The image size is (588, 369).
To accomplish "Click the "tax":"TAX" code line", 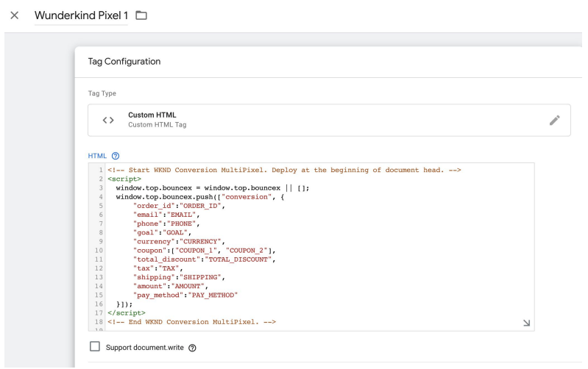I will tap(158, 268).
